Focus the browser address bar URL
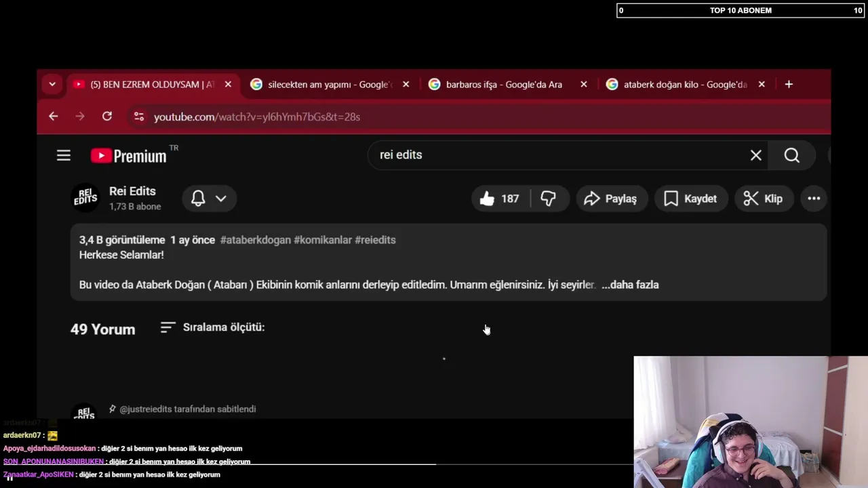The width and height of the screenshot is (868, 488). point(257,117)
